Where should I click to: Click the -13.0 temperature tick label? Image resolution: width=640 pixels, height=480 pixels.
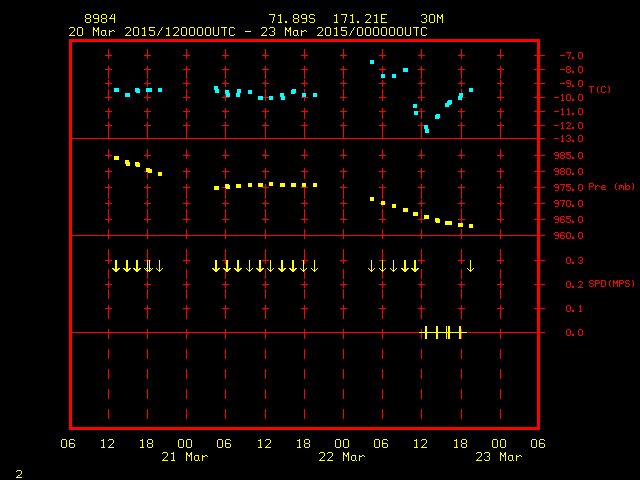569,139
